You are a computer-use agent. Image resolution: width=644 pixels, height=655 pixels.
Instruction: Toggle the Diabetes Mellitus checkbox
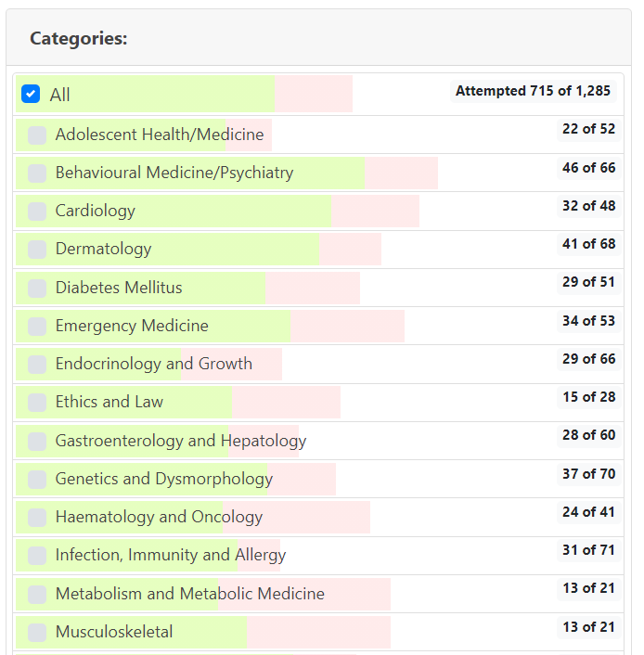pyautogui.click(x=37, y=289)
